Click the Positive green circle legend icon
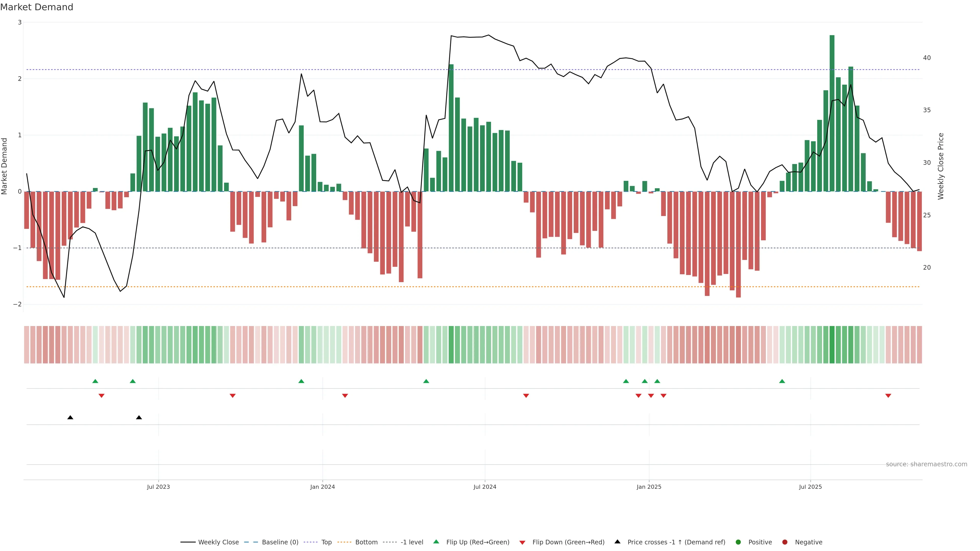Image resolution: width=980 pixels, height=551 pixels. tap(738, 542)
